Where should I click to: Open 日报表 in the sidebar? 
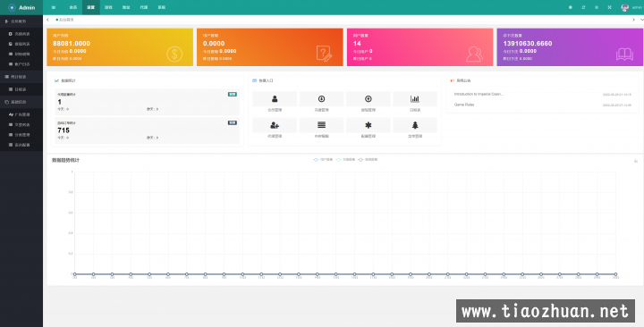point(21,89)
